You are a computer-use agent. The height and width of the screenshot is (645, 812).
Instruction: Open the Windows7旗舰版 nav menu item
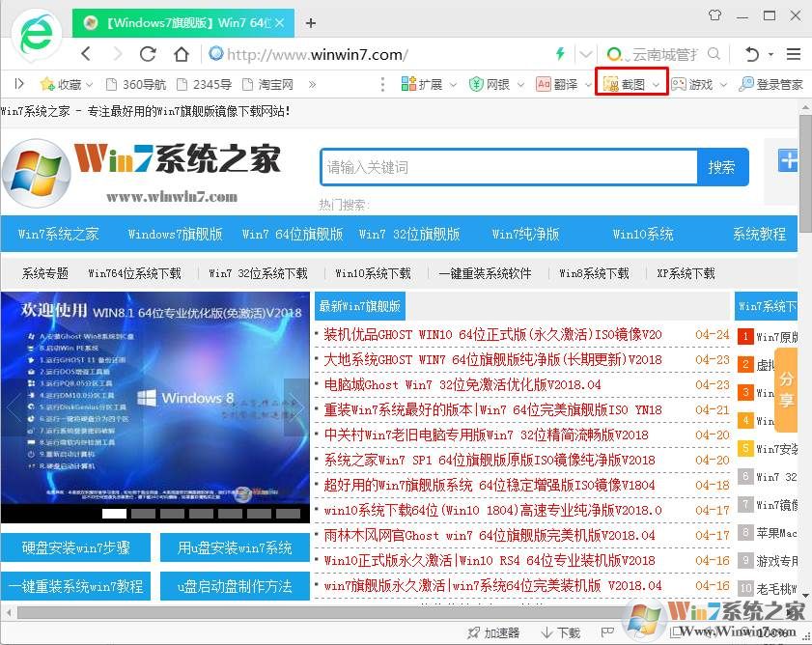pos(176,234)
